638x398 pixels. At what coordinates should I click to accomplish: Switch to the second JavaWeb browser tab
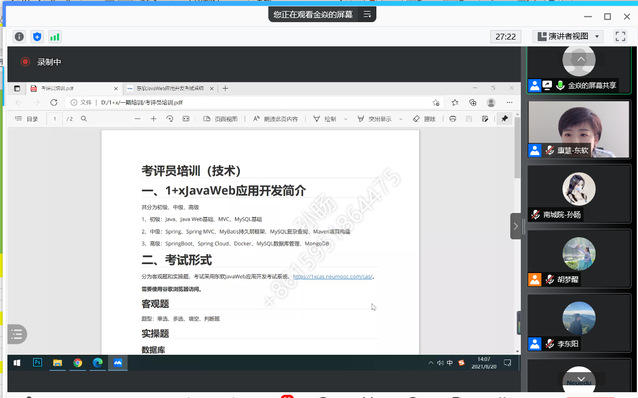[170, 88]
